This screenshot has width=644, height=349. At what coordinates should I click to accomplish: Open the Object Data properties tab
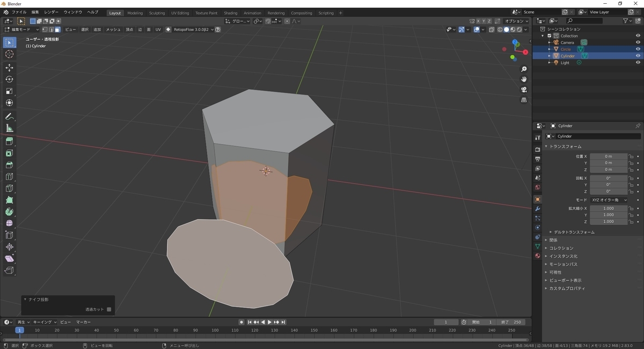pyautogui.click(x=537, y=246)
